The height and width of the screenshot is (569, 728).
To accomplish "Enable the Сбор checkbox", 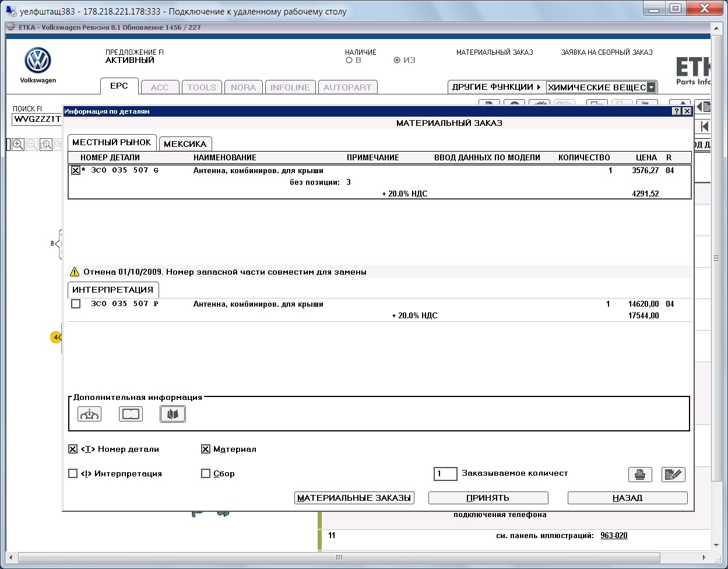I will [206, 473].
